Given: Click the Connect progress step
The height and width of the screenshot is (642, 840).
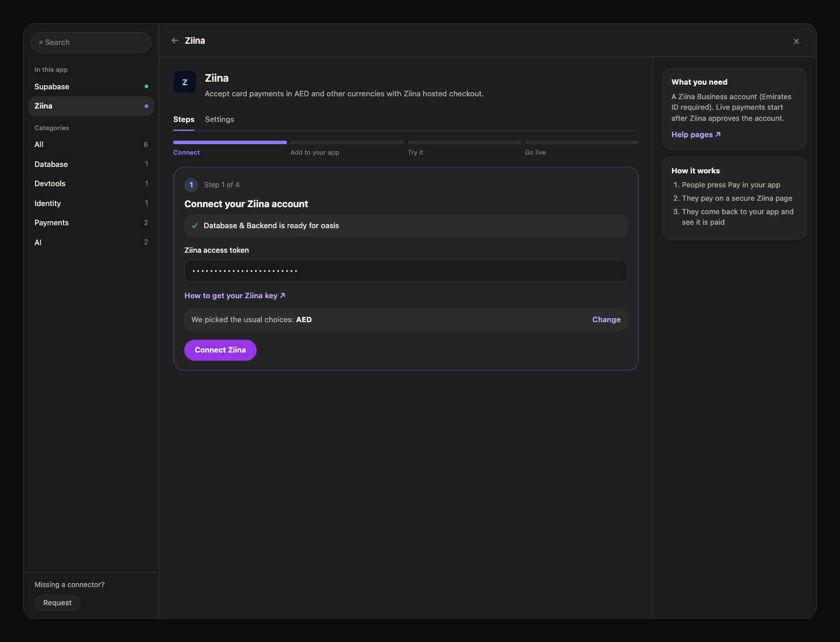Looking at the screenshot, I should pos(230,148).
